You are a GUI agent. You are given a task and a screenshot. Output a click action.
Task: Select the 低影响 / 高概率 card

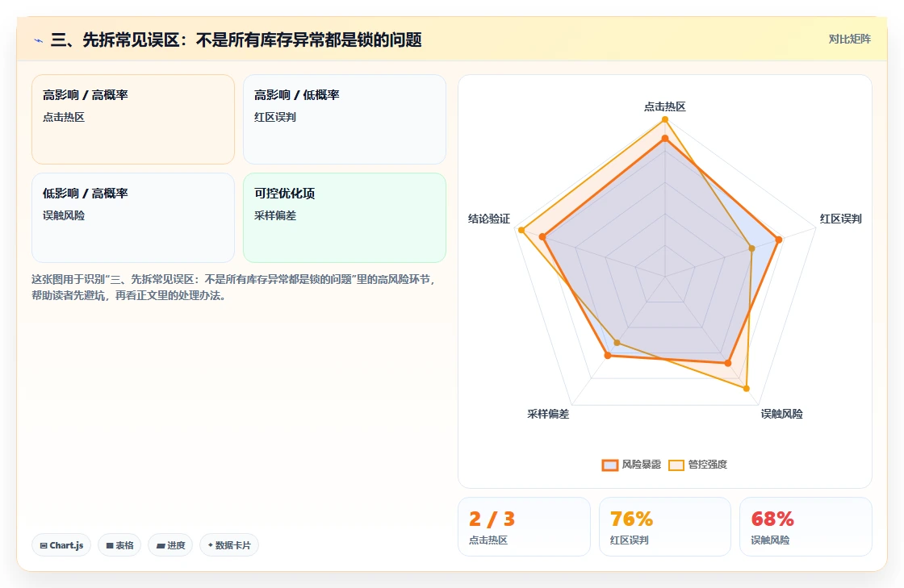[x=133, y=218]
